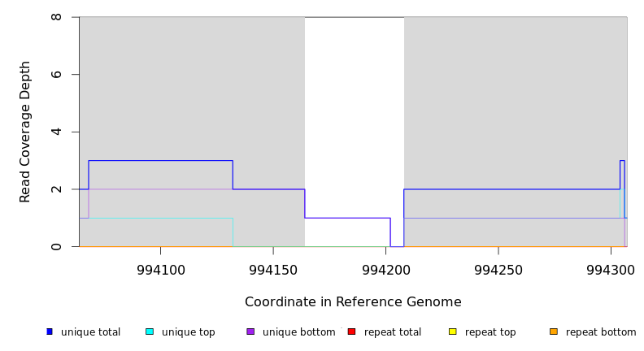The width and height of the screenshot is (644, 351).
Task: Click the y-axis tick label 8
Action: point(56,17)
